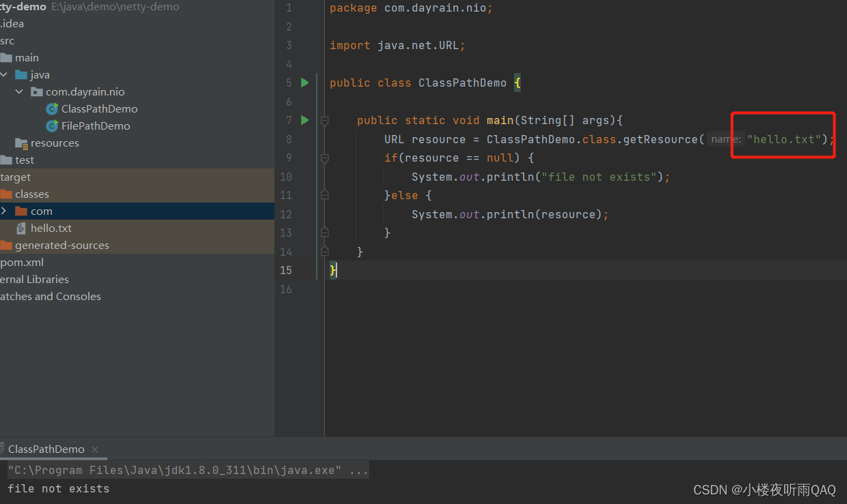Click FilePathDemo class icon in tree

click(x=52, y=126)
